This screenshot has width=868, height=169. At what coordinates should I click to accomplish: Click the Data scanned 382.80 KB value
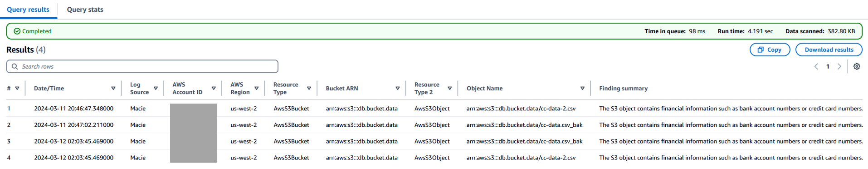pyautogui.click(x=841, y=31)
